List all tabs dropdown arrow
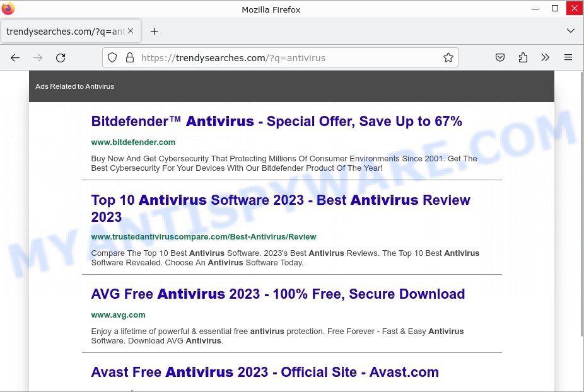The width and height of the screenshot is (584, 392). (570, 31)
